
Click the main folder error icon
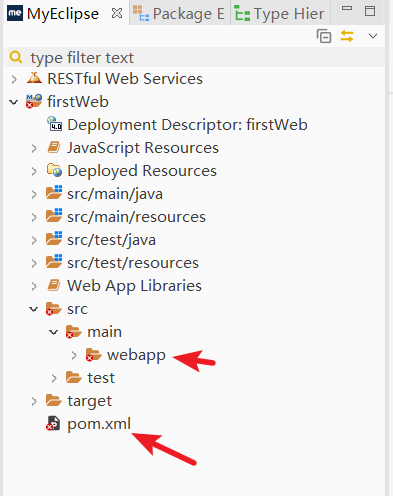coord(74,332)
